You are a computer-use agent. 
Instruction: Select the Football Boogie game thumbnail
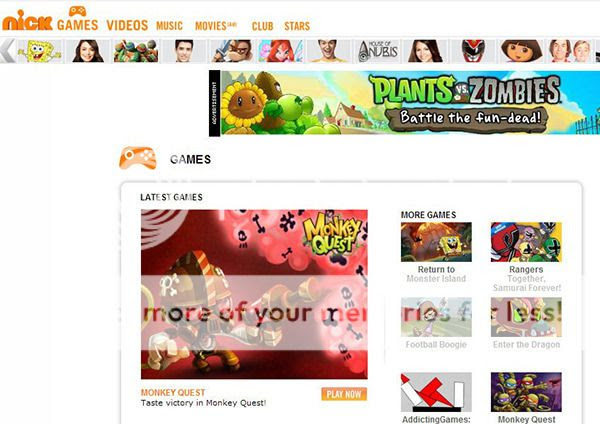click(436, 317)
